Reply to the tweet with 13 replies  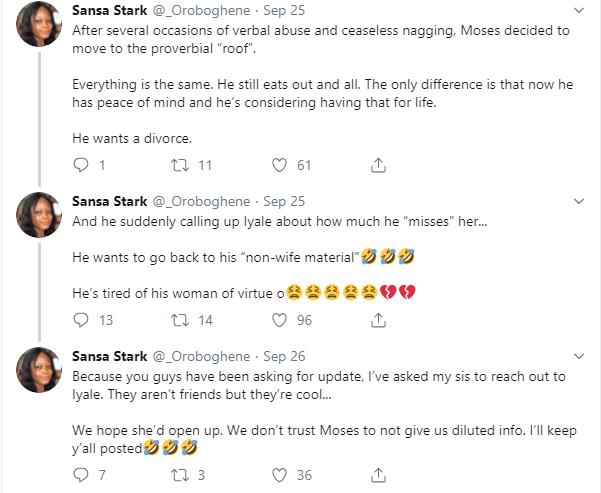click(x=81, y=320)
